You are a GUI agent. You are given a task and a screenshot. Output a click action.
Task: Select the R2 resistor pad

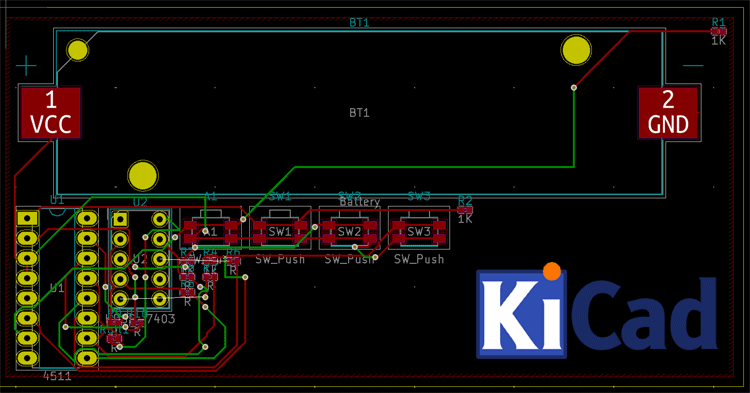465,209
